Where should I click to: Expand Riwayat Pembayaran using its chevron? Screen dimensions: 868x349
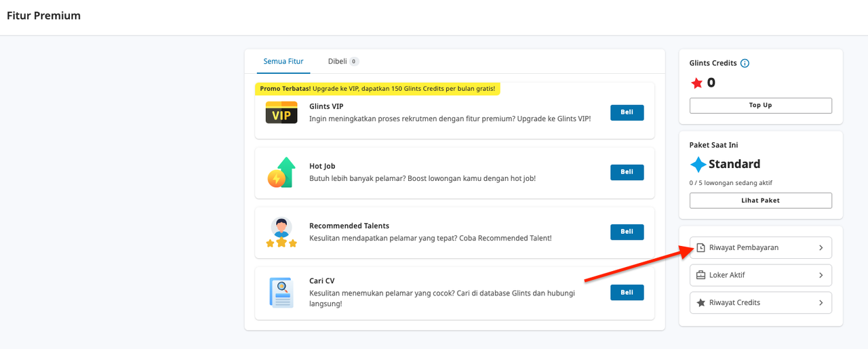coord(821,248)
